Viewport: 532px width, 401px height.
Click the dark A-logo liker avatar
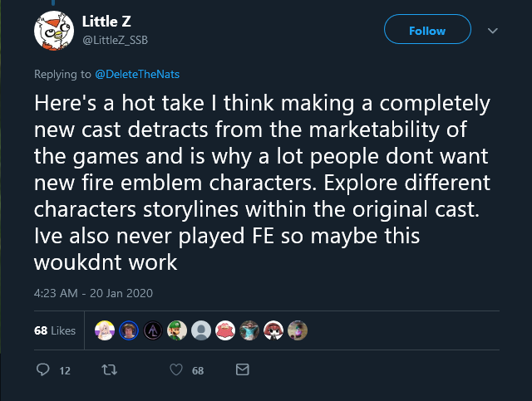coord(153,330)
